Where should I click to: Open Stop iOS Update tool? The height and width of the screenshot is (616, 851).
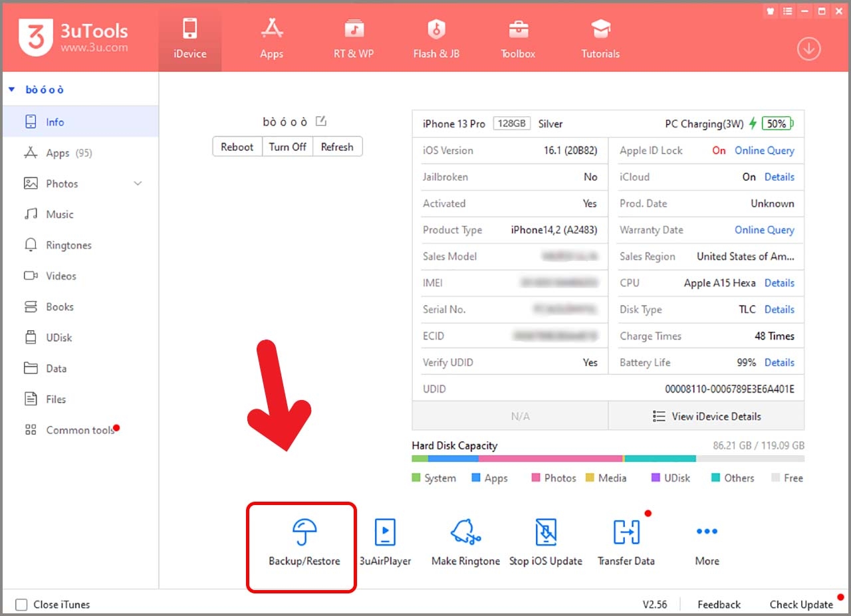[x=546, y=543]
